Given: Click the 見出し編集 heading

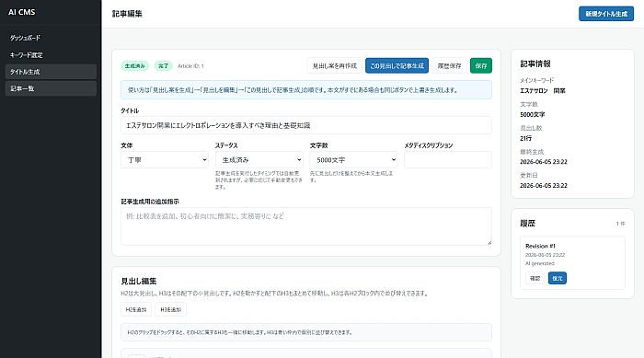Looking at the screenshot, I should pyautogui.click(x=138, y=281).
